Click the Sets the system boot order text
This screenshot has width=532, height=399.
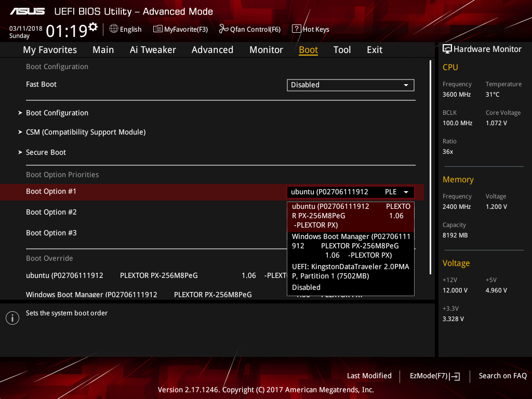coord(66,313)
